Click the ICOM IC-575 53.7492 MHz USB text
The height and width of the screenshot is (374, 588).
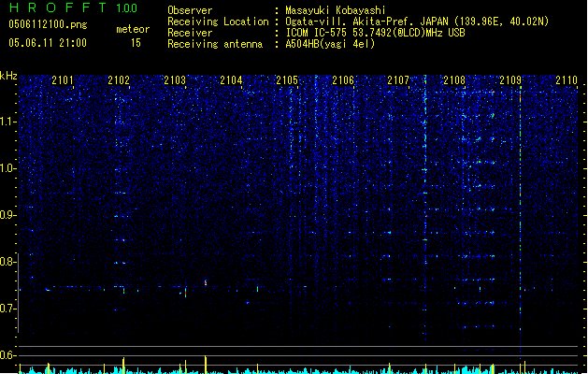[375, 33]
